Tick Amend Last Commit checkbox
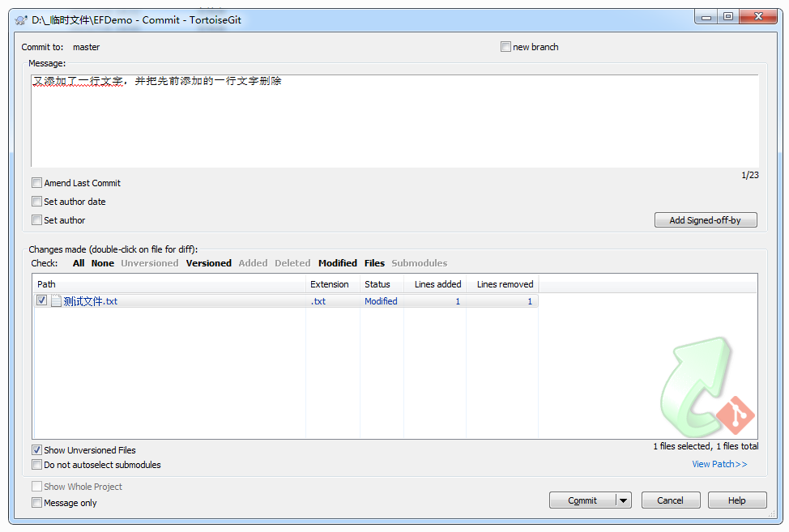 (36, 182)
